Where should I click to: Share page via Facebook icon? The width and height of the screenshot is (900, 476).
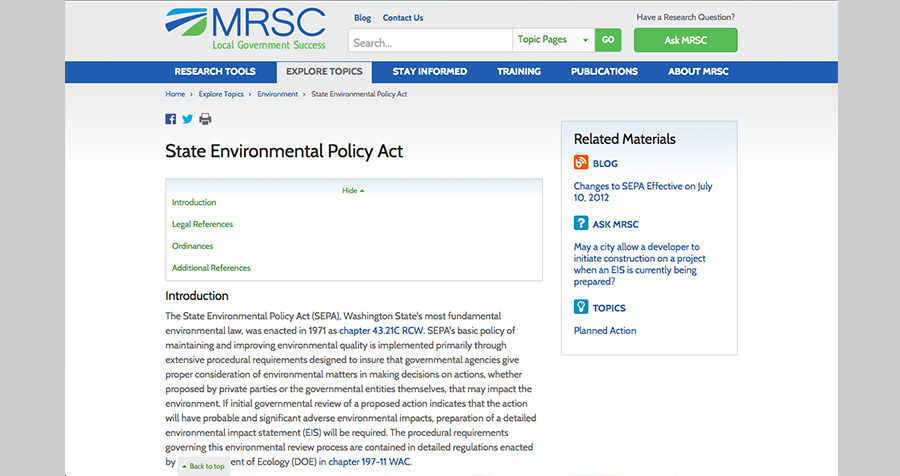coord(170,119)
